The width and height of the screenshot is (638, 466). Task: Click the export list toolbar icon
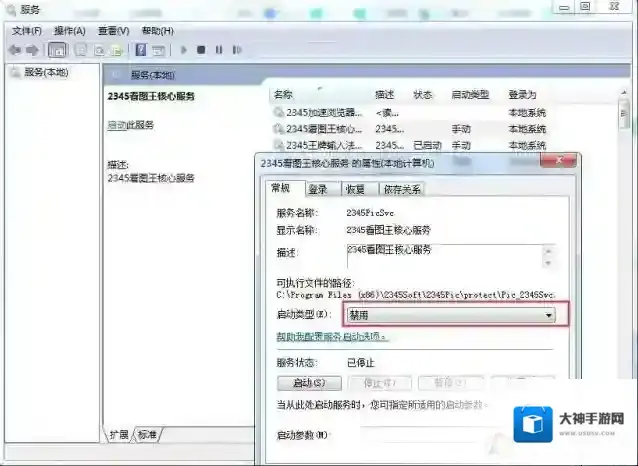[117, 50]
